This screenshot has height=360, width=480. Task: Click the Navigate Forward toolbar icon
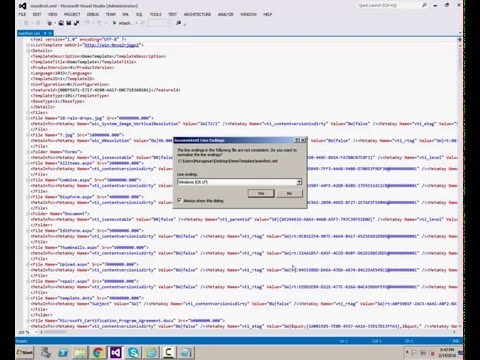click(x=38, y=23)
